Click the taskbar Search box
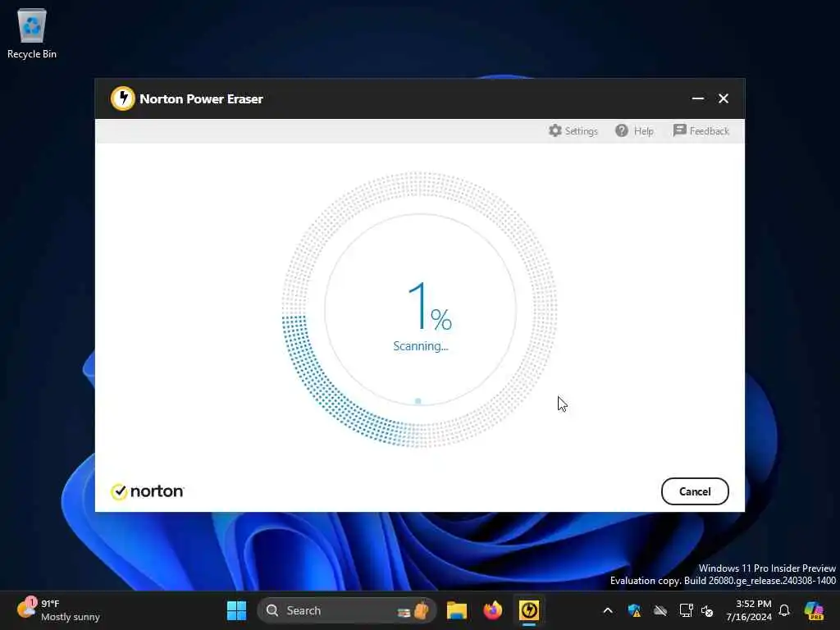Image resolution: width=840 pixels, height=630 pixels. 347,610
